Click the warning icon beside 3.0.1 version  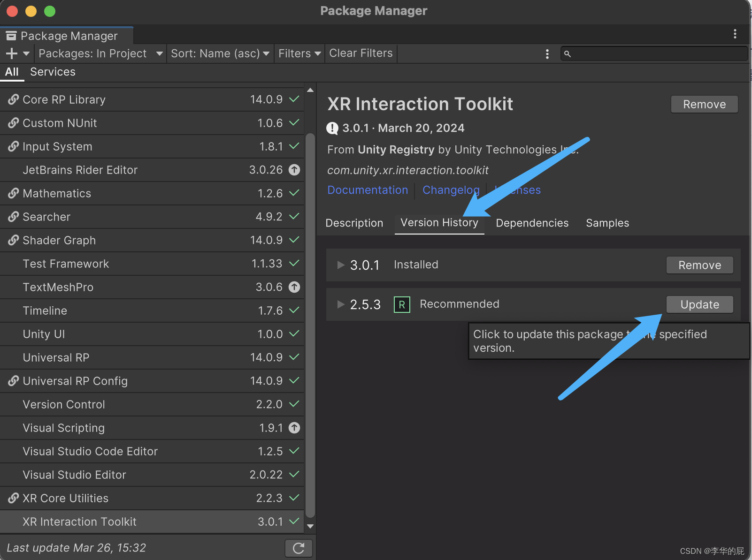point(332,128)
